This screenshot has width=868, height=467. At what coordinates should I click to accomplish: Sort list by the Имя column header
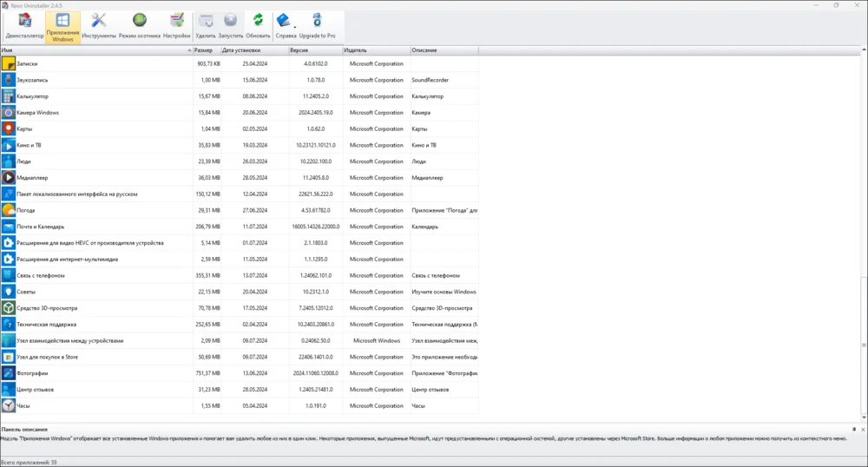pos(96,50)
